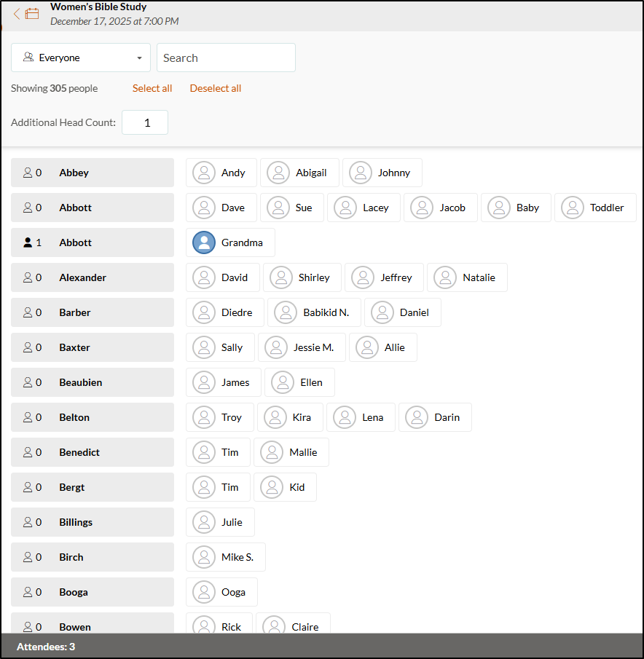Select all people via Select all
Screen dimensions: 644x659
tap(152, 88)
